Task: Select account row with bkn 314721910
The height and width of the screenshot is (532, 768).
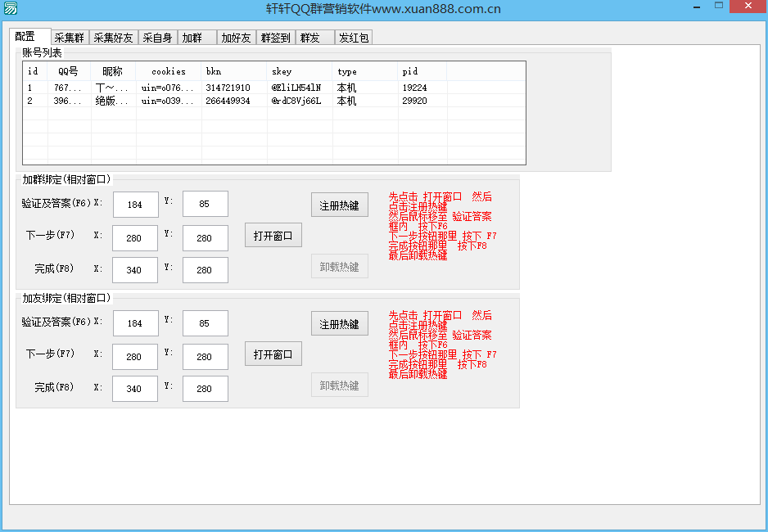Action: (x=274, y=88)
